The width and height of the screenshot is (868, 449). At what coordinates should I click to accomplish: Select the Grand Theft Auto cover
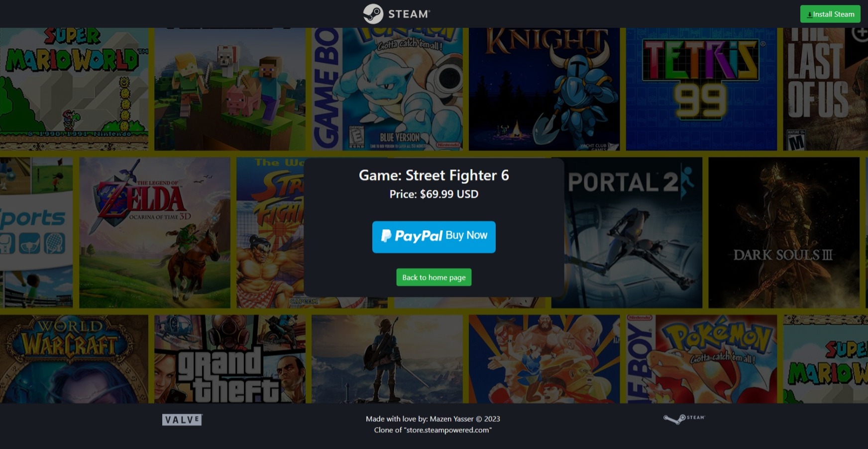pos(230,359)
